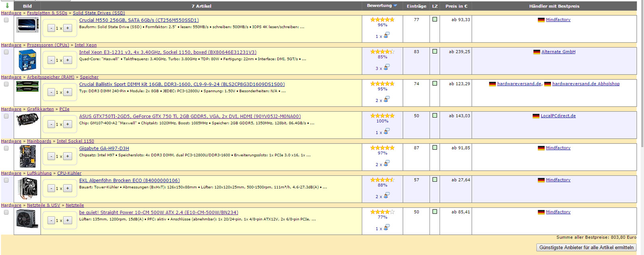Click star rating of Gigabyte GA-H97-D3H

click(x=382, y=147)
